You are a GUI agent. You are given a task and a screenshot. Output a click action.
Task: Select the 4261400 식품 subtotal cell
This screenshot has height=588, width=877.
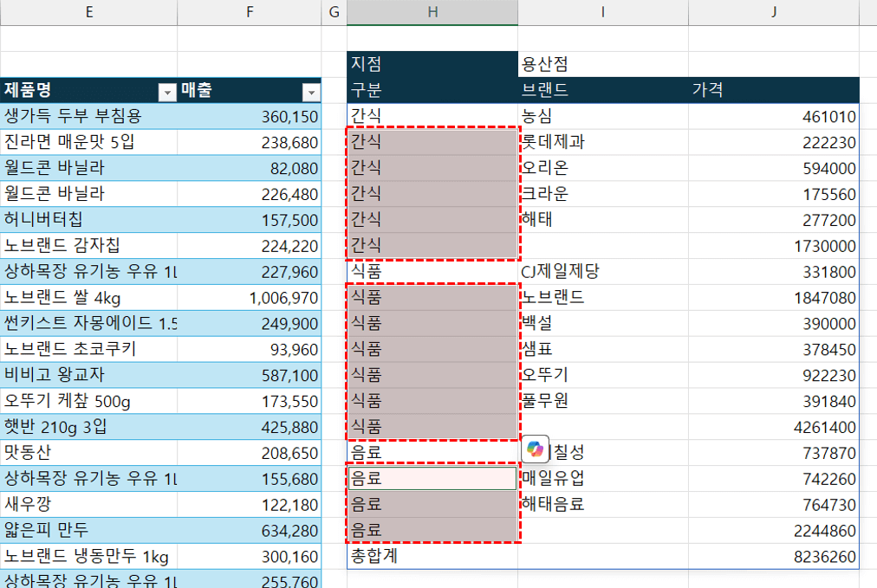(x=773, y=427)
